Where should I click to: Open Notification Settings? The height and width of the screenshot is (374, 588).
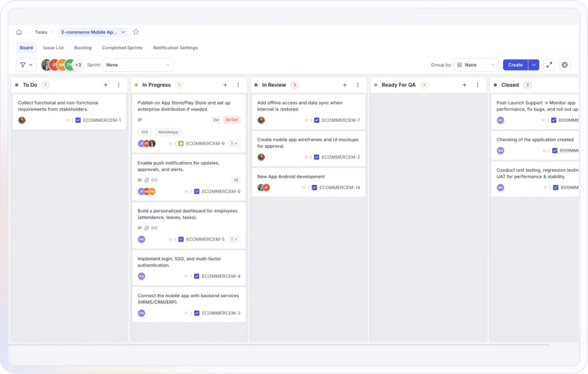coord(175,48)
